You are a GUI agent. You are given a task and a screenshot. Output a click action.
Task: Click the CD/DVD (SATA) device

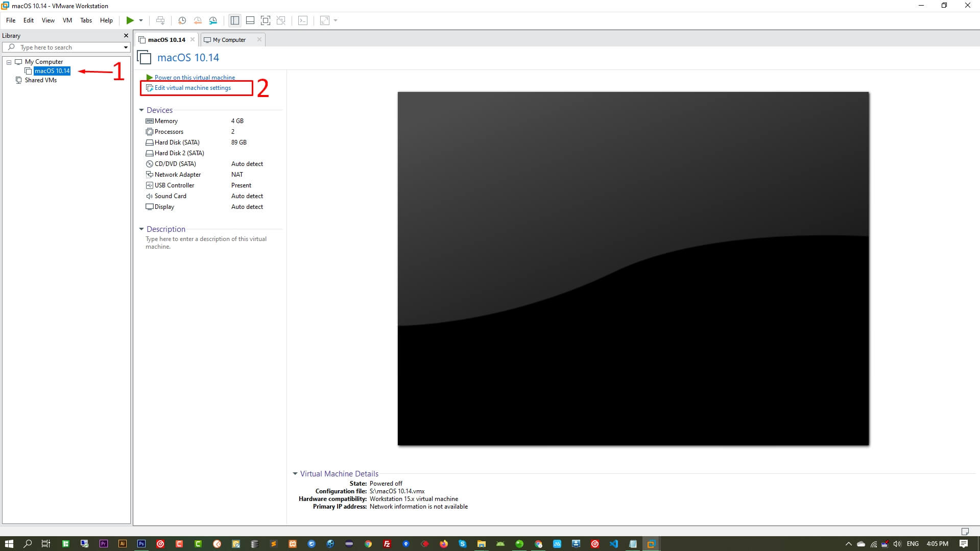[213, 164]
